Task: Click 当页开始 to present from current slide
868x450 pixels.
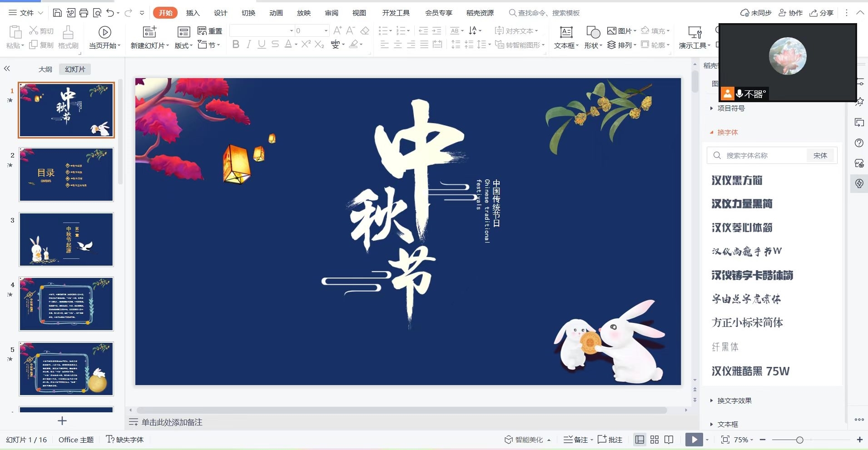Action: pos(104,37)
